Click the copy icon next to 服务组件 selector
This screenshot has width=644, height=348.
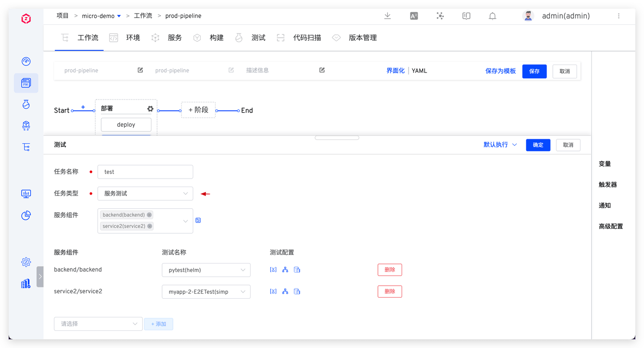(x=198, y=220)
